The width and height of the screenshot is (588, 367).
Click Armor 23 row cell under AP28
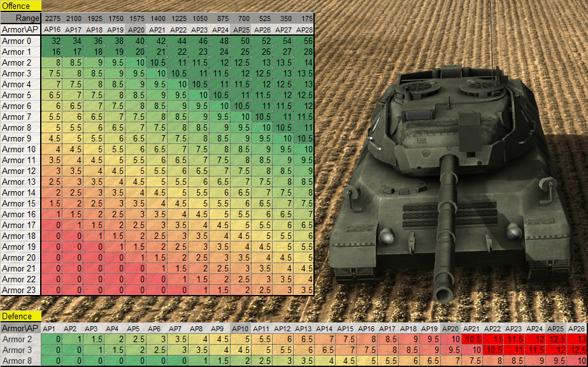[304, 290]
